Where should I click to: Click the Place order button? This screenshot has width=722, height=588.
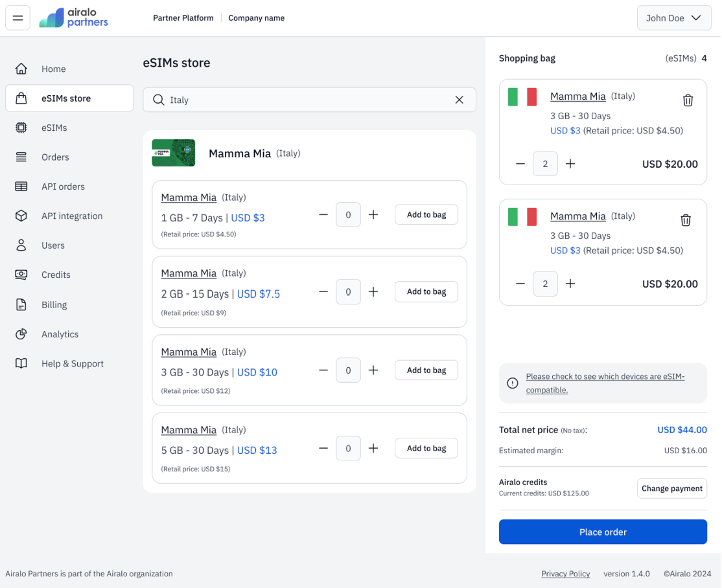(x=603, y=532)
